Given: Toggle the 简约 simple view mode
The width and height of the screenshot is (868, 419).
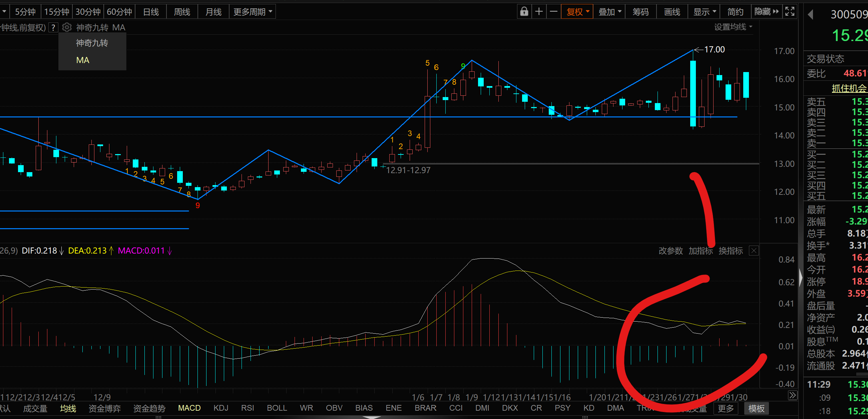Looking at the screenshot, I should pos(735,12).
